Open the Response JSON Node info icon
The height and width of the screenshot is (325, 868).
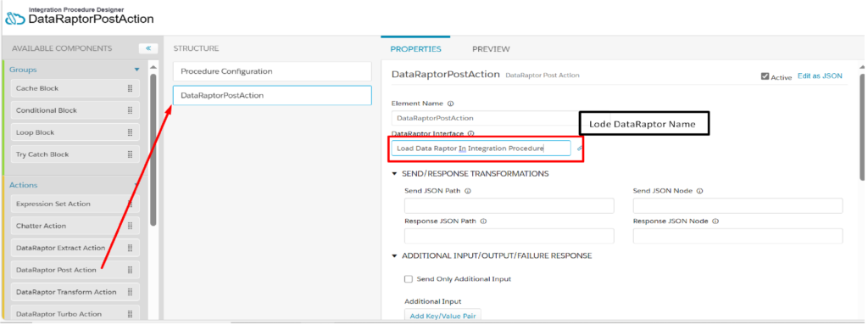(715, 221)
